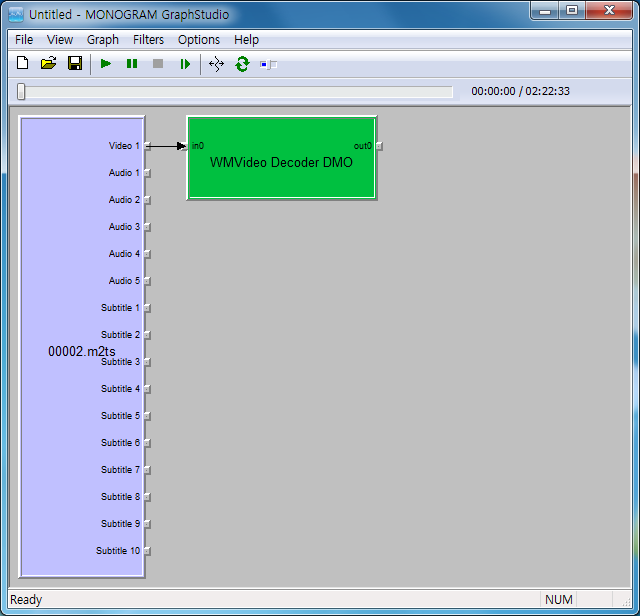Minimize the GraphStudio window

click(545, 11)
